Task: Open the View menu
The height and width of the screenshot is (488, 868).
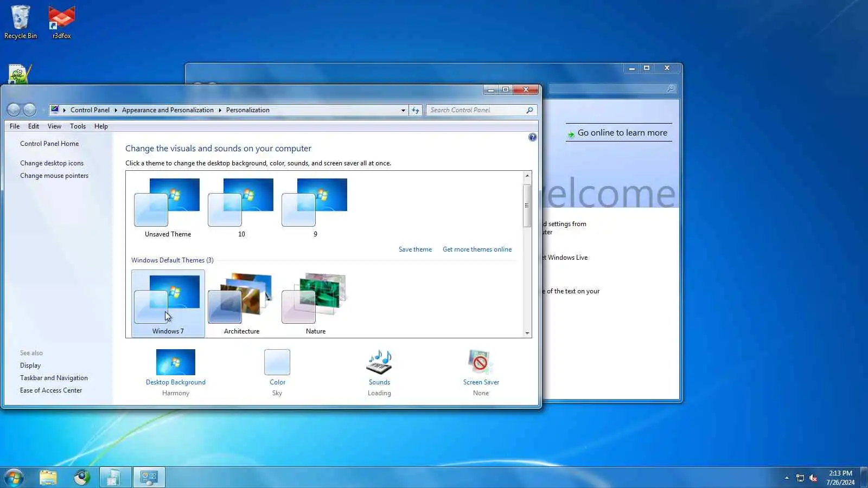Action: click(54, 126)
